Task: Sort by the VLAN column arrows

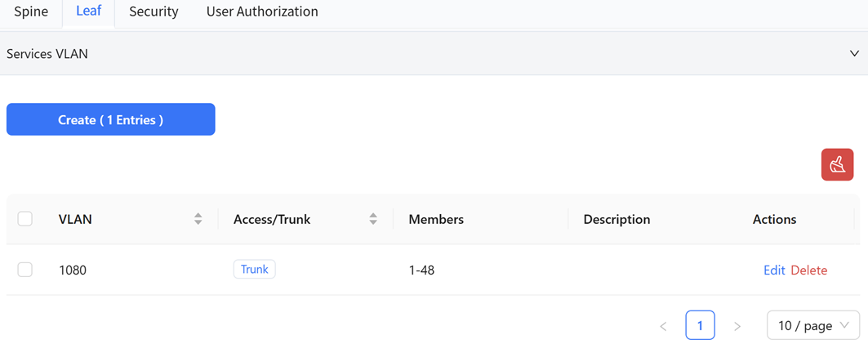Action: 198,219
